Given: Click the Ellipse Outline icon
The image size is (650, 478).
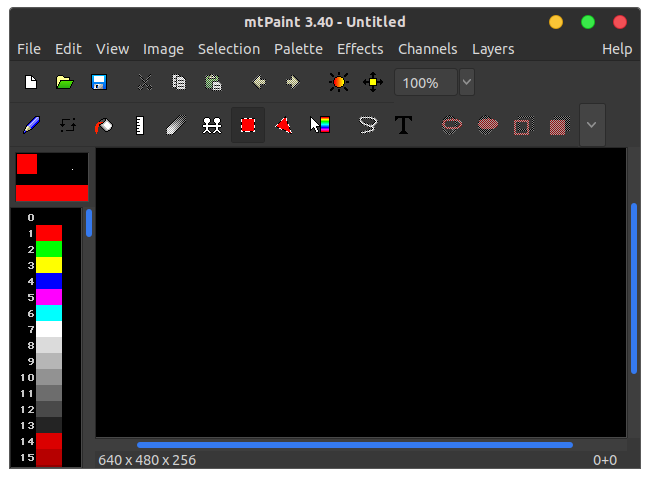Looking at the screenshot, I should (452, 125).
